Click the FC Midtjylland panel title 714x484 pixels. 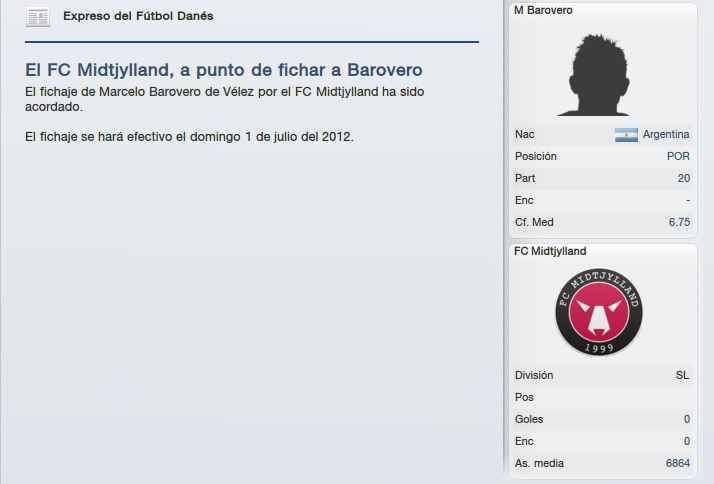pyautogui.click(x=550, y=251)
